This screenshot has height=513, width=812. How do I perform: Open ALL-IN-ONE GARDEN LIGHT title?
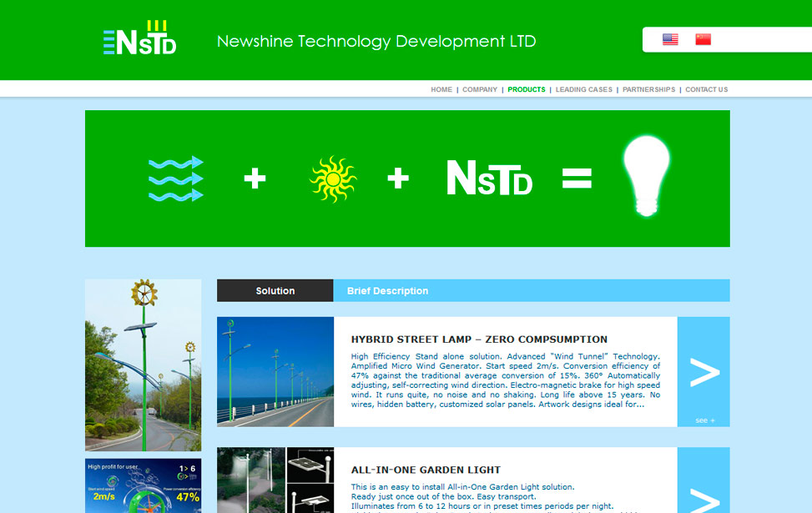(x=426, y=470)
